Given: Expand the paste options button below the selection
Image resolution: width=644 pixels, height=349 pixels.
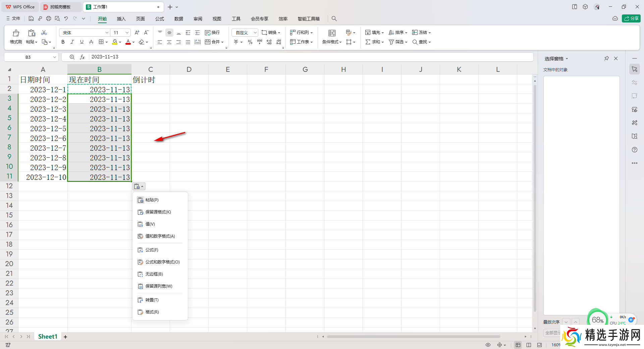Looking at the screenshot, I should point(139,187).
